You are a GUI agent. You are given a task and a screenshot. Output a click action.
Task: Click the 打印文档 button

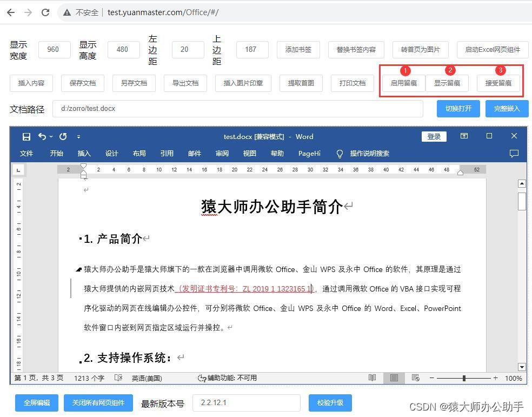[352, 83]
